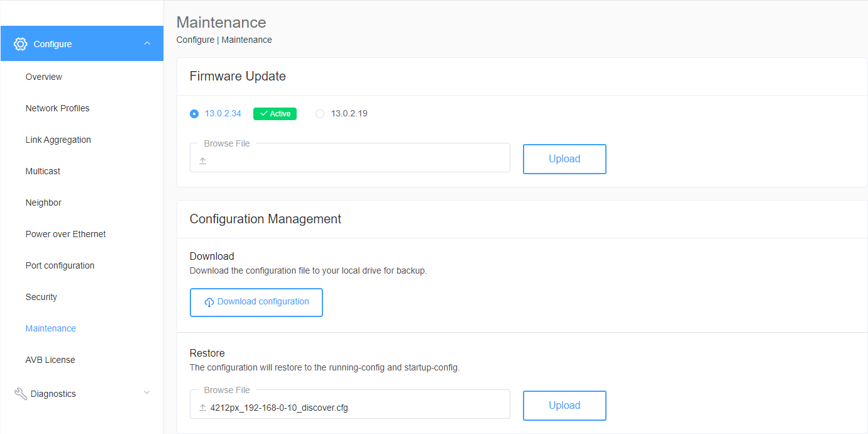
Task: Click the Maintenance page title
Action: click(x=221, y=22)
